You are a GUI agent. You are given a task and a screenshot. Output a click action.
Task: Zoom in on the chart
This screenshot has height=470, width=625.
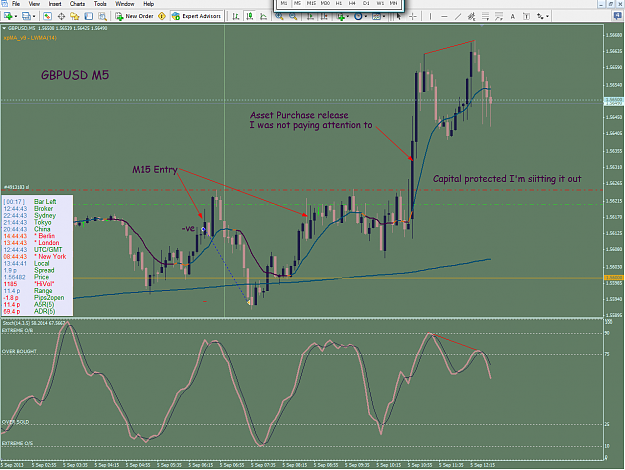279,16
